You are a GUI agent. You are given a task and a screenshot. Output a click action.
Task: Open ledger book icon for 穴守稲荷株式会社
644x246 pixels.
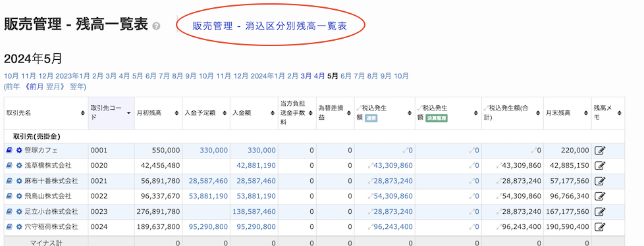[9, 227]
